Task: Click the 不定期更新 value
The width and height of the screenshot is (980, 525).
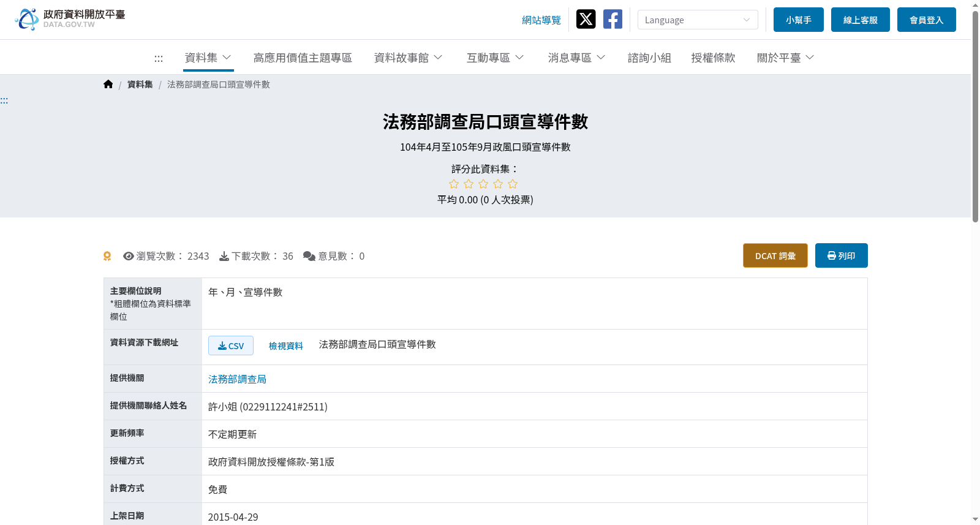Action: click(x=232, y=434)
